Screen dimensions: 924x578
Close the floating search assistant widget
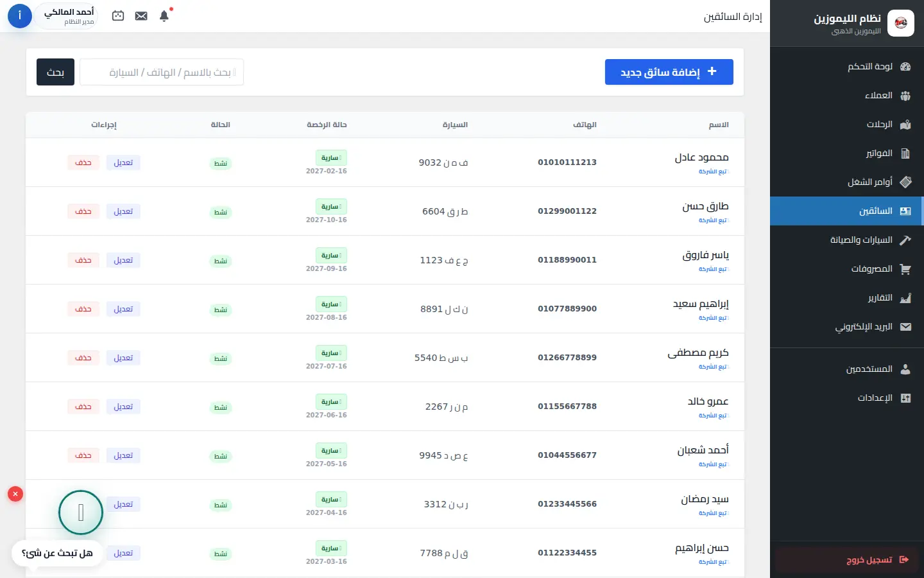15,494
